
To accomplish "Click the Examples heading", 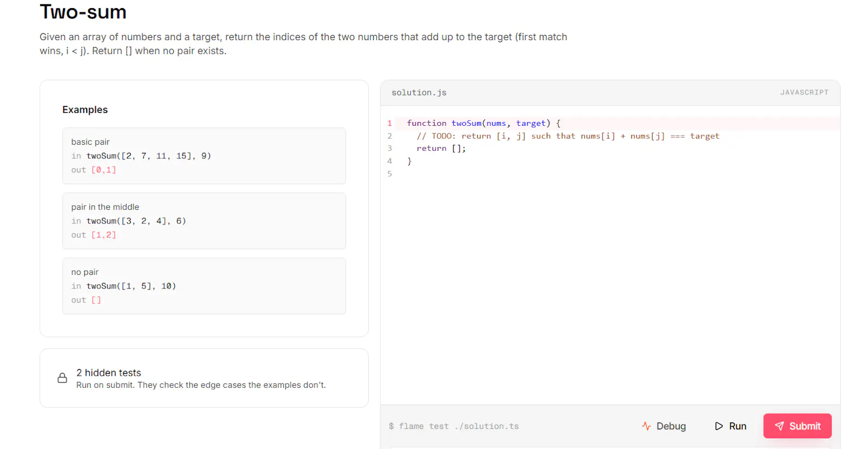I will 85,110.
